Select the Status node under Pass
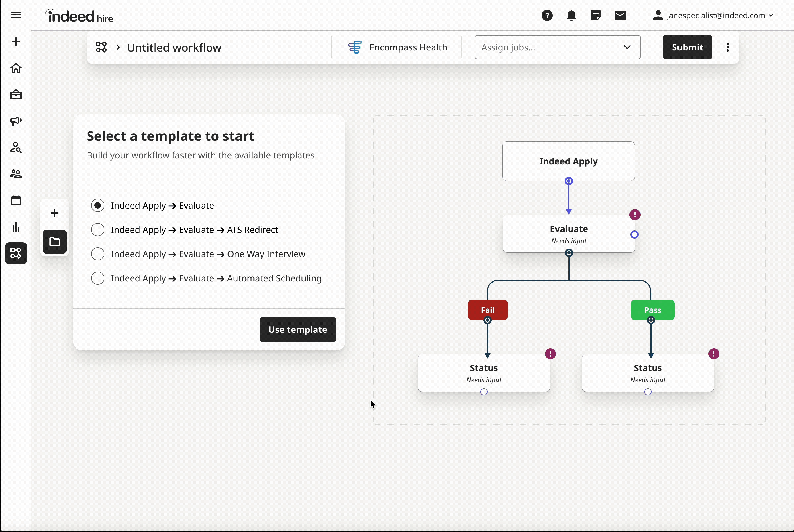 [648, 373]
